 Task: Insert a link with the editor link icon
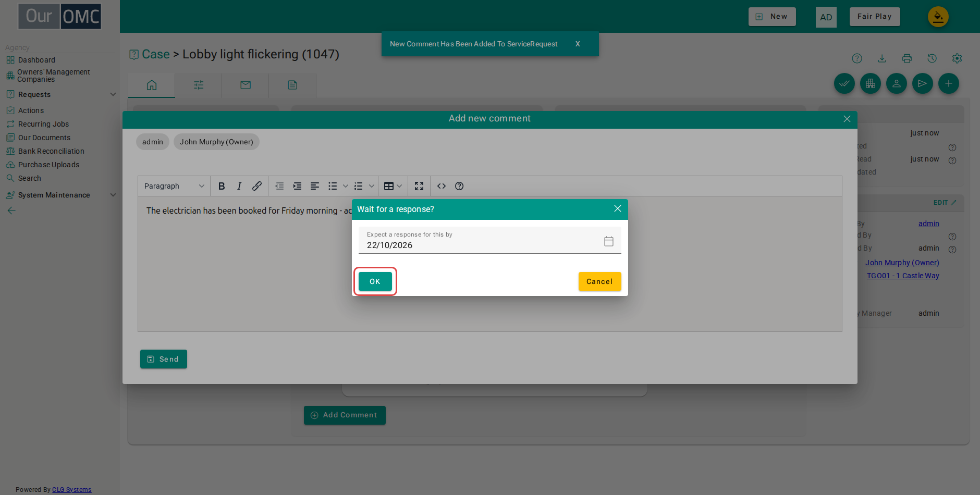[x=257, y=186]
